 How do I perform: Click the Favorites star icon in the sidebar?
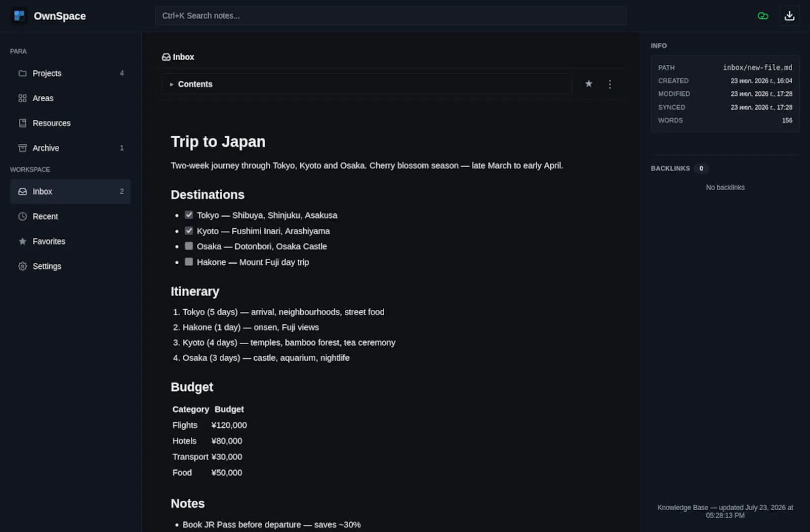[x=22, y=241]
